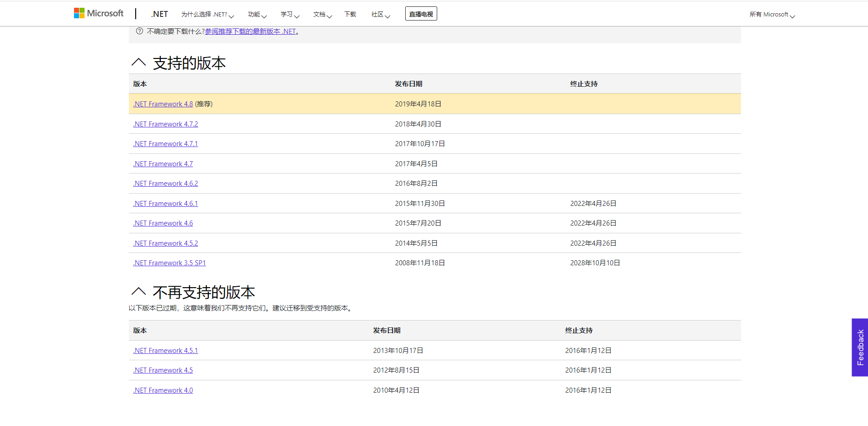
Task: Open the .NET Framework 4.5.2 link
Action: coord(165,243)
